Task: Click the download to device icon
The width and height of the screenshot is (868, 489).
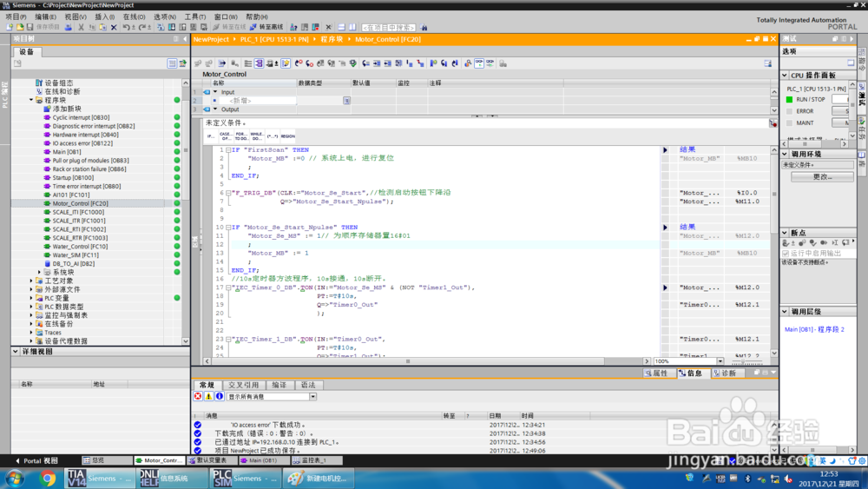Action: click(172, 27)
